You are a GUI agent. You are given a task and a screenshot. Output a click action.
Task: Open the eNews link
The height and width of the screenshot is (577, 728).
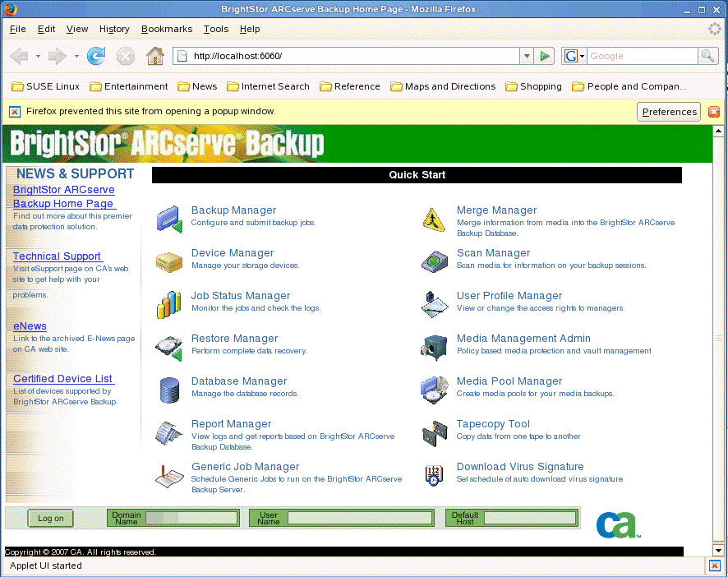pyautogui.click(x=30, y=326)
